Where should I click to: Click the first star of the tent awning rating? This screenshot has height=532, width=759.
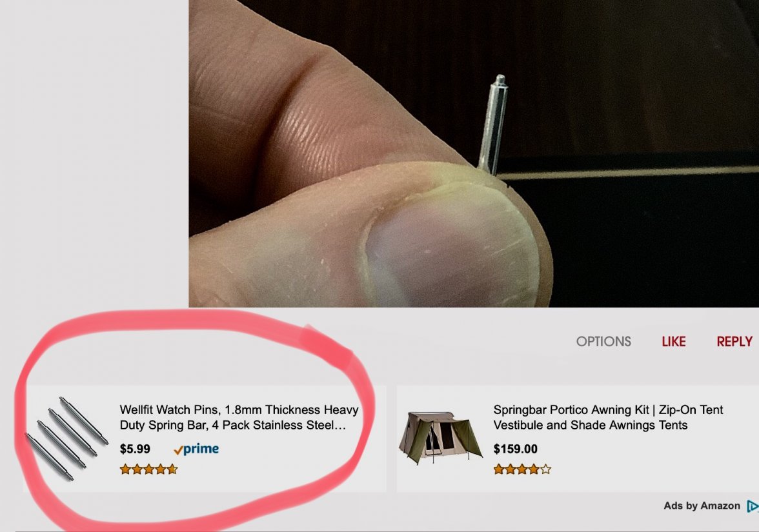click(x=499, y=469)
